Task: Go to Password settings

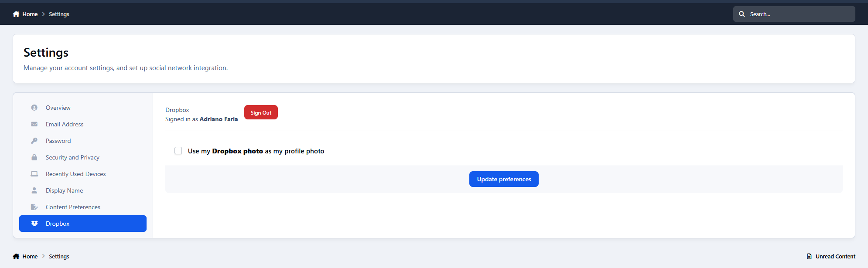Action: 83,141
